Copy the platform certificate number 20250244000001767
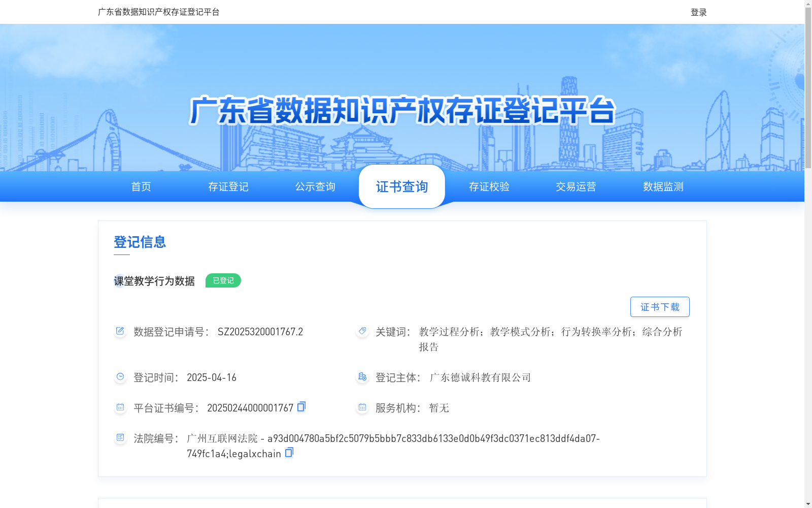The width and height of the screenshot is (812, 508). point(301,407)
